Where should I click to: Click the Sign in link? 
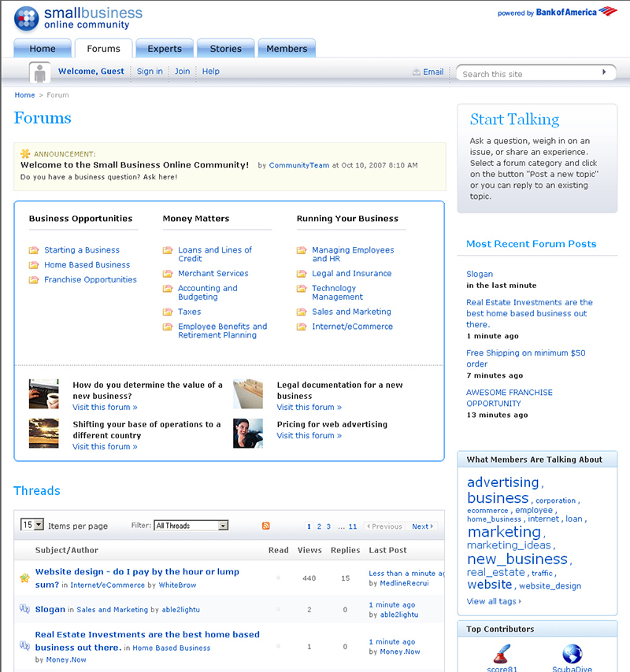tap(150, 72)
